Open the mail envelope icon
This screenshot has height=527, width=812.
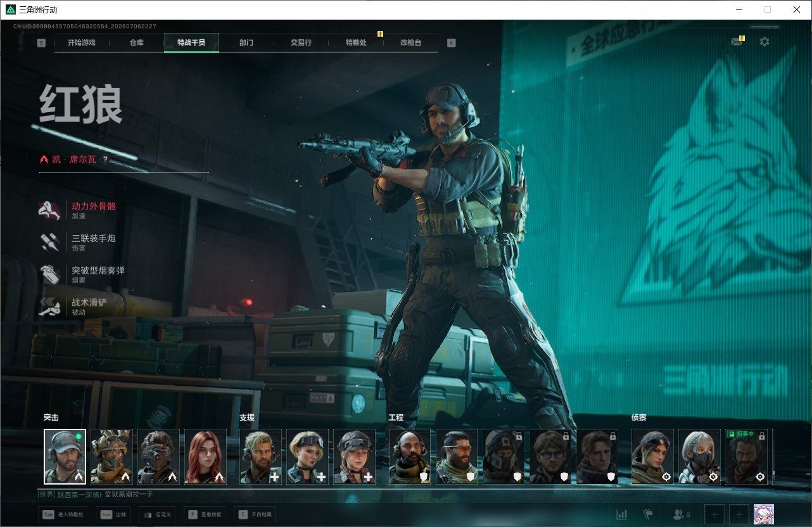[736, 42]
